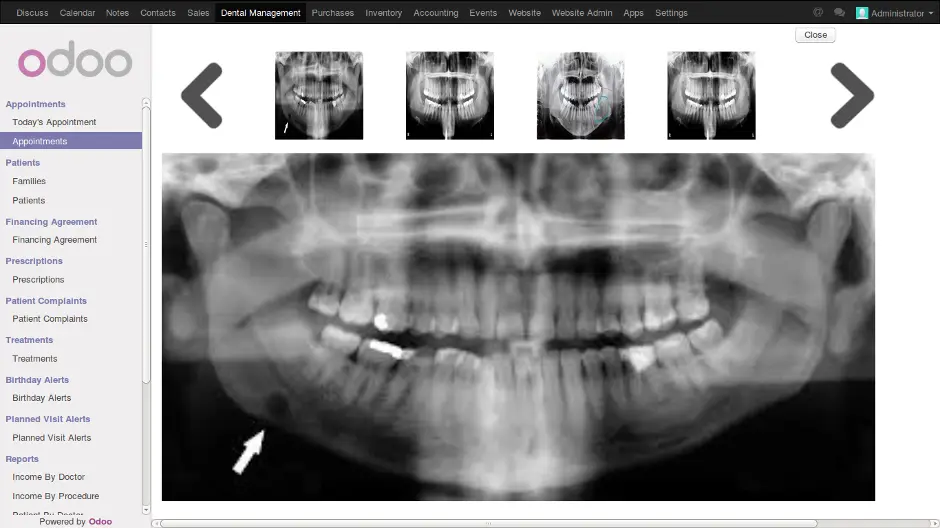The width and height of the screenshot is (940, 528).
Task: Show the next X-ray with right chevron
Action: point(852,95)
